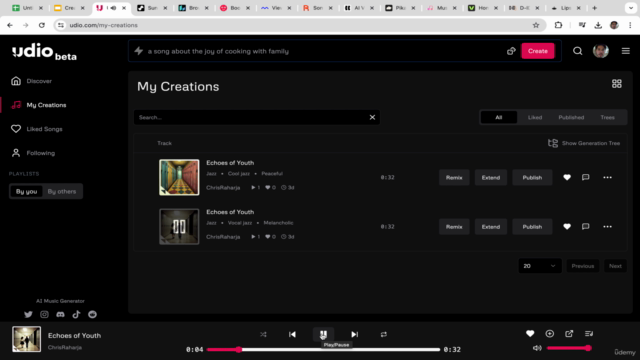640x360 pixels.
Task: Open the play queue icon
Action: (x=589, y=334)
